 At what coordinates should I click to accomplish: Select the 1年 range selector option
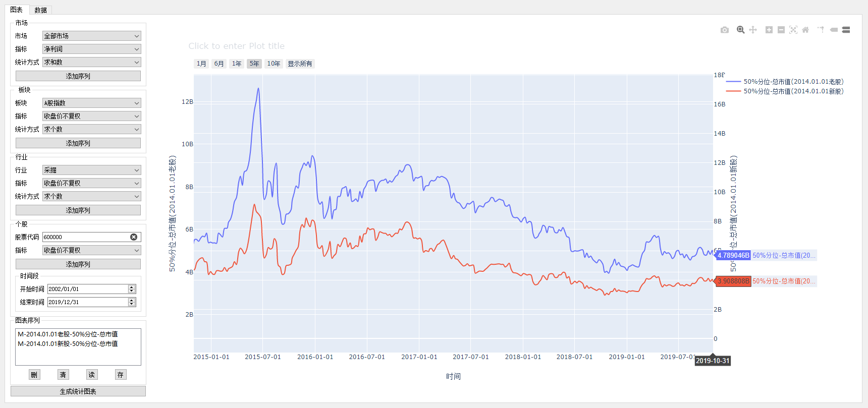tap(237, 64)
